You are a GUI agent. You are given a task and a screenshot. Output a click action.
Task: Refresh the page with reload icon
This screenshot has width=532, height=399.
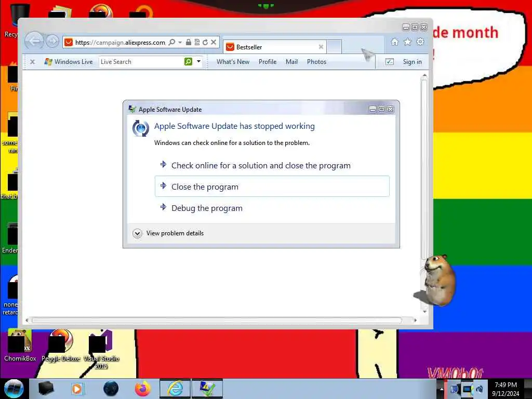coord(205,42)
